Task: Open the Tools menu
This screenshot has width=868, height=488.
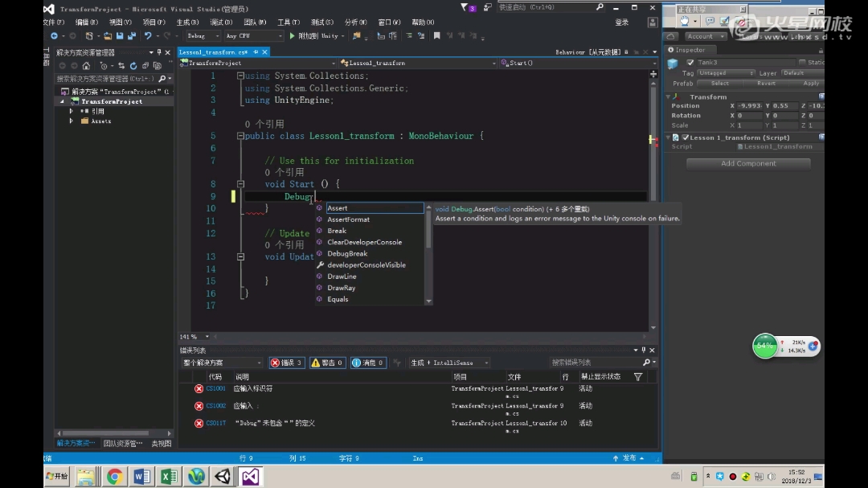Action: pos(289,23)
